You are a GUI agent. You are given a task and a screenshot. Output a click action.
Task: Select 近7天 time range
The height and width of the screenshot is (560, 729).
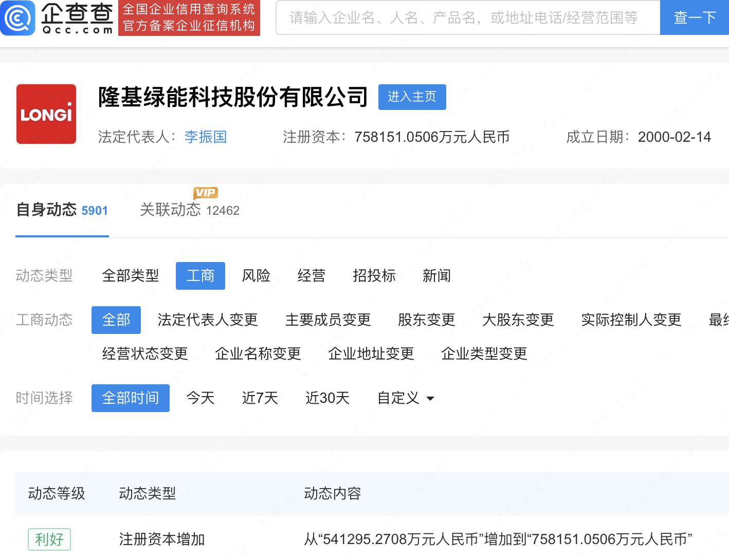click(x=260, y=398)
